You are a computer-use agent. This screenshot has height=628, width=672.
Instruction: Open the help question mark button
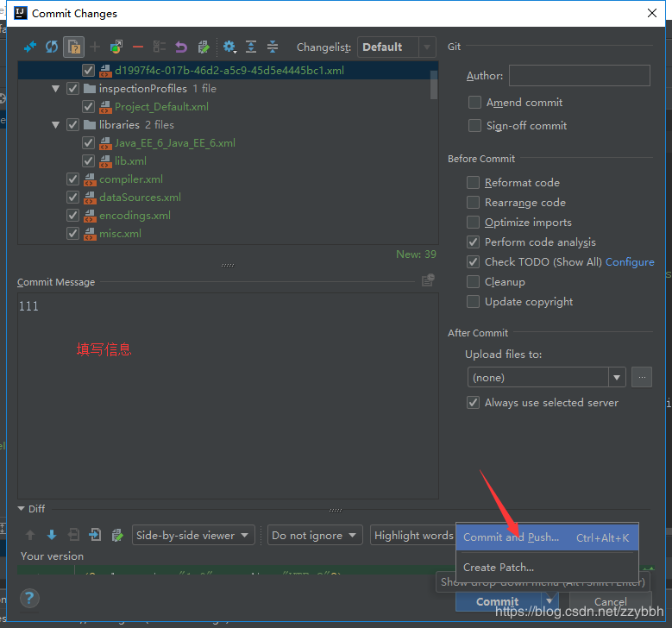click(x=29, y=598)
